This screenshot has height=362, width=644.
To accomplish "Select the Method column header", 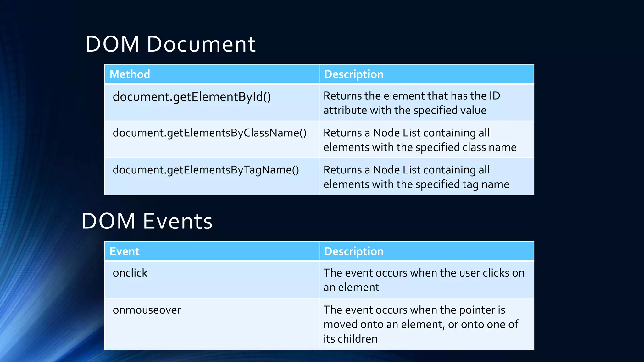I will [130, 74].
